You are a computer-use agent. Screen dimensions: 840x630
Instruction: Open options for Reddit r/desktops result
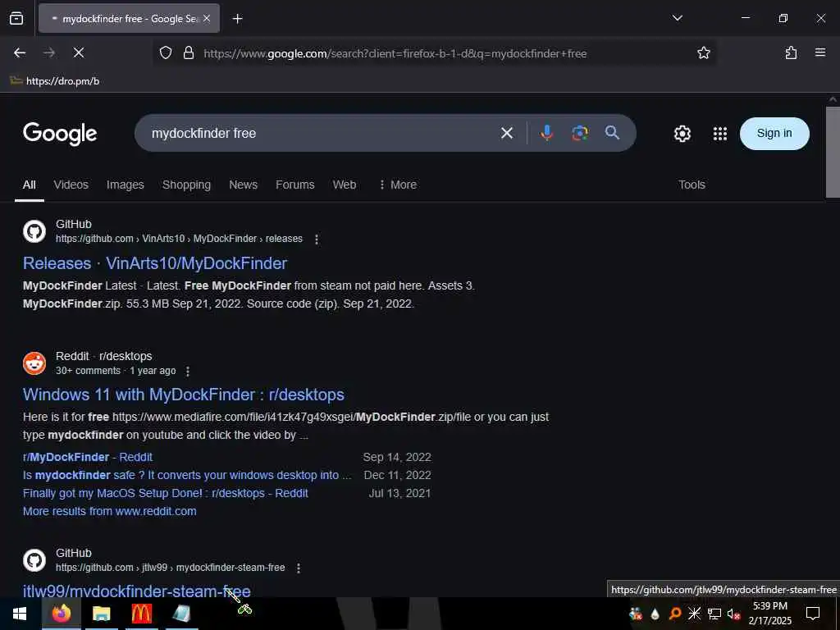tap(188, 372)
